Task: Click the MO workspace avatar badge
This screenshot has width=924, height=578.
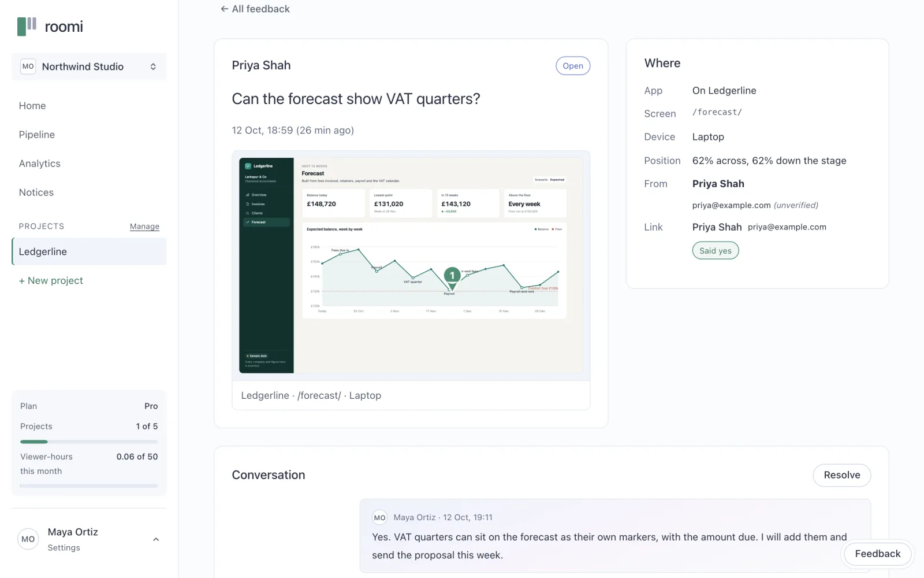Action: (x=28, y=66)
